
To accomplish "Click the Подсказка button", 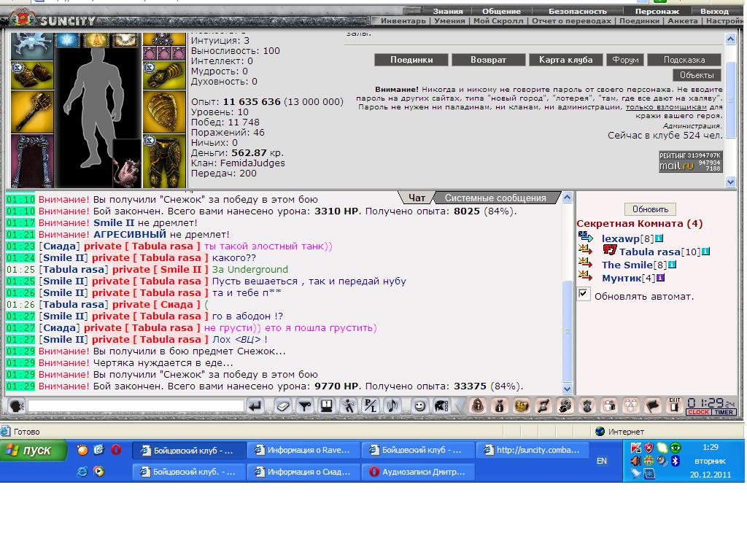I will [684, 60].
